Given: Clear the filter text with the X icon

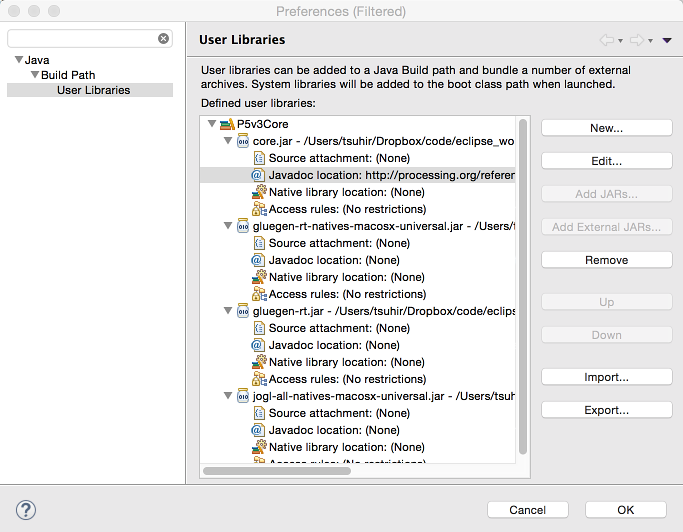Looking at the screenshot, I should [x=164, y=39].
